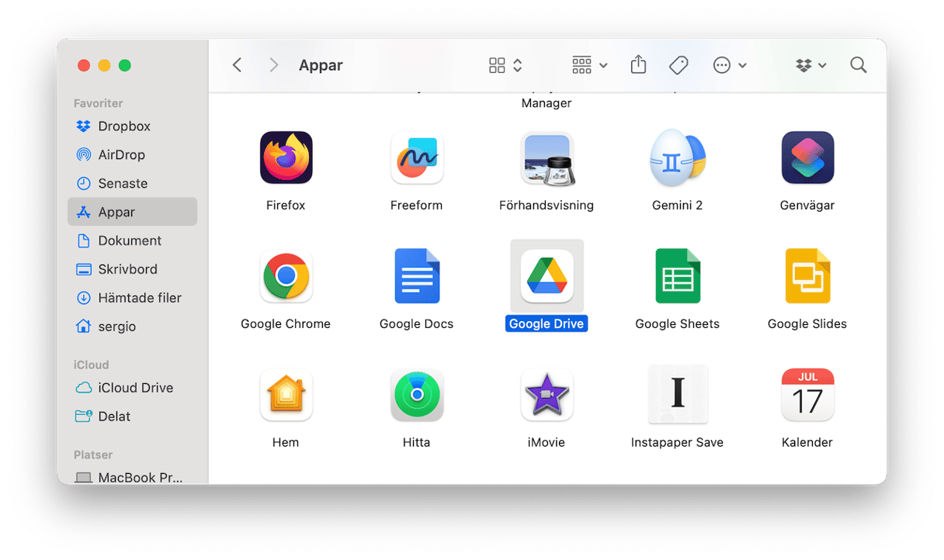Open Dropbox in the sidebar
Image resolution: width=944 pixels, height=560 pixels.
click(x=132, y=126)
